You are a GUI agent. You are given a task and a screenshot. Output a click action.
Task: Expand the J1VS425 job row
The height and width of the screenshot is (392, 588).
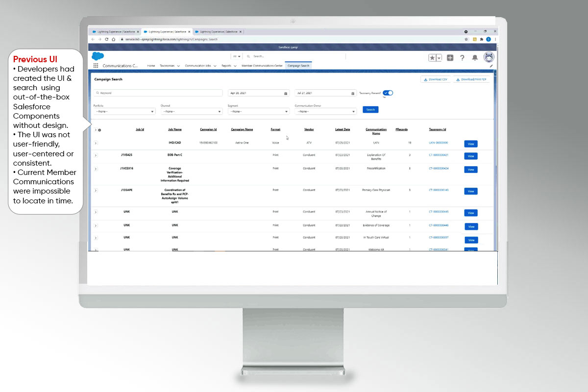tap(96, 155)
